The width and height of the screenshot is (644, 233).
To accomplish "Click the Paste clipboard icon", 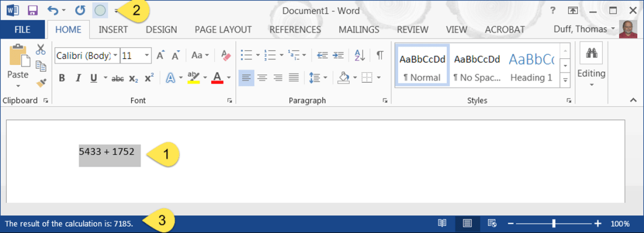I will 19,56.
